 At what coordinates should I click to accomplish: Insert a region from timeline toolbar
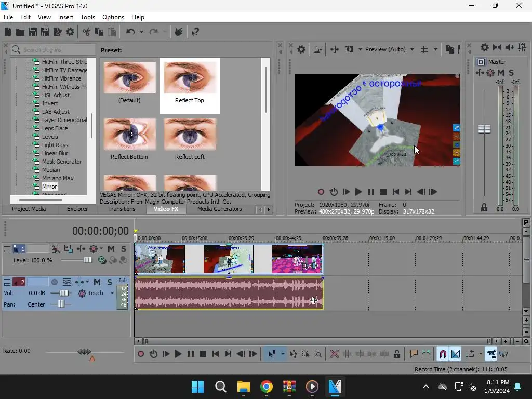(x=426, y=354)
